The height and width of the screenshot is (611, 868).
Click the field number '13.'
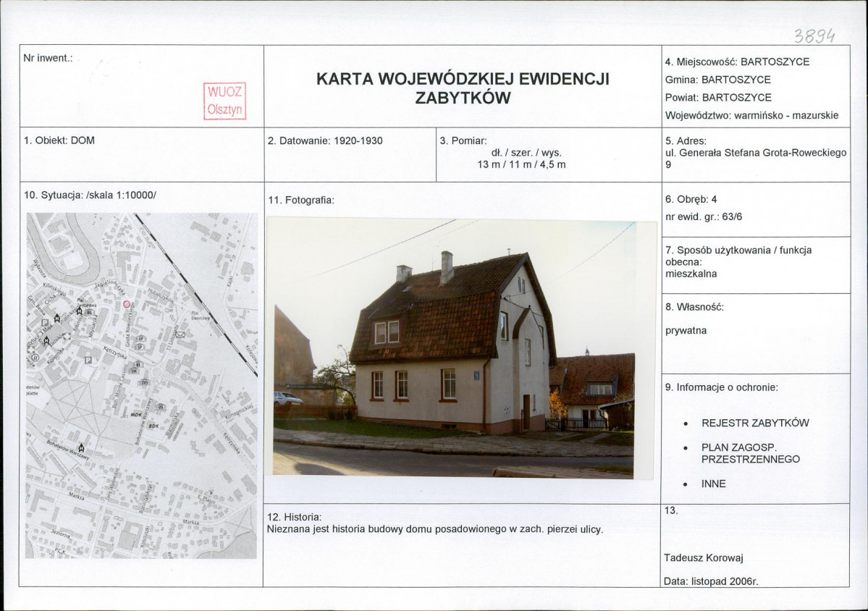coord(671,510)
